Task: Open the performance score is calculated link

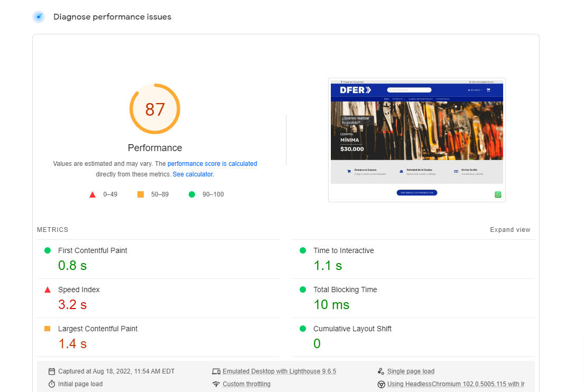Action: [x=212, y=163]
